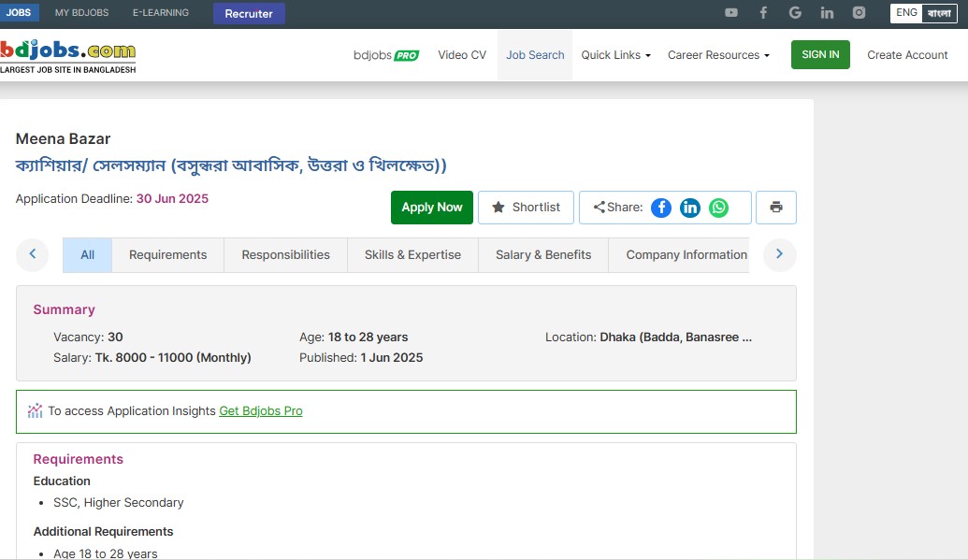Viewport: 968px width, 560px height.
Task: Print the job posting
Action: 776,208
